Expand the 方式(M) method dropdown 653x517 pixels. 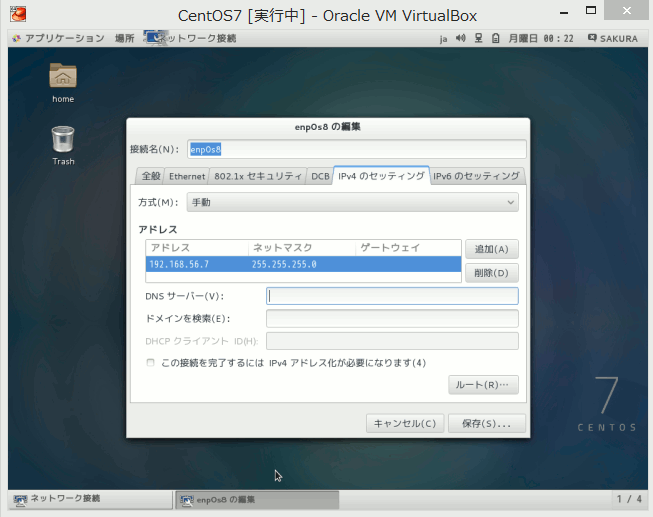point(352,202)
